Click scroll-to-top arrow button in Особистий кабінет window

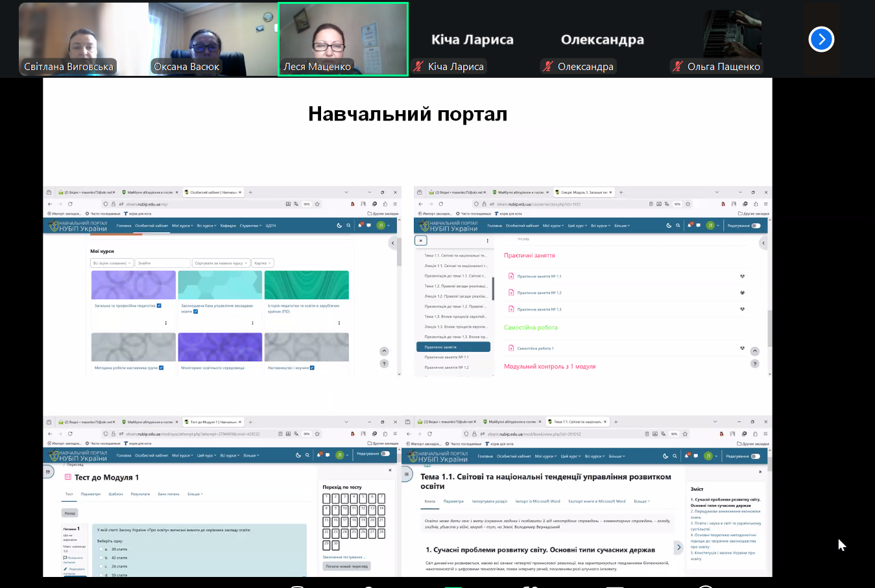point(384,351)
